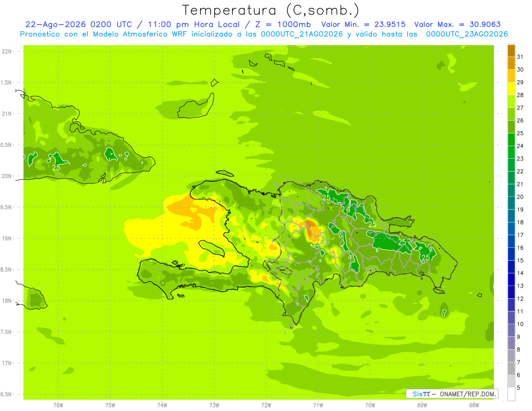This screenshot has height=411, width=532.
Task: Pick the teal swatch between legend labels 19 and 20
Action: point(511,203)
